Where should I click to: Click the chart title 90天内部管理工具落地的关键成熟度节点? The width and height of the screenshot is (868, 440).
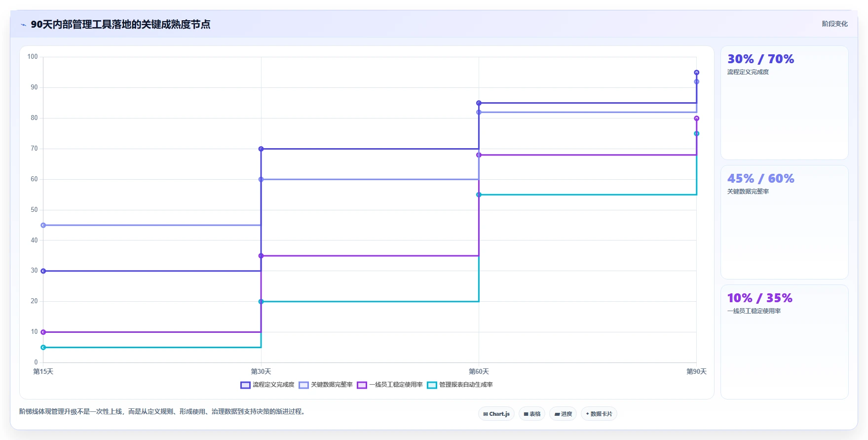[x=120, y=24]
